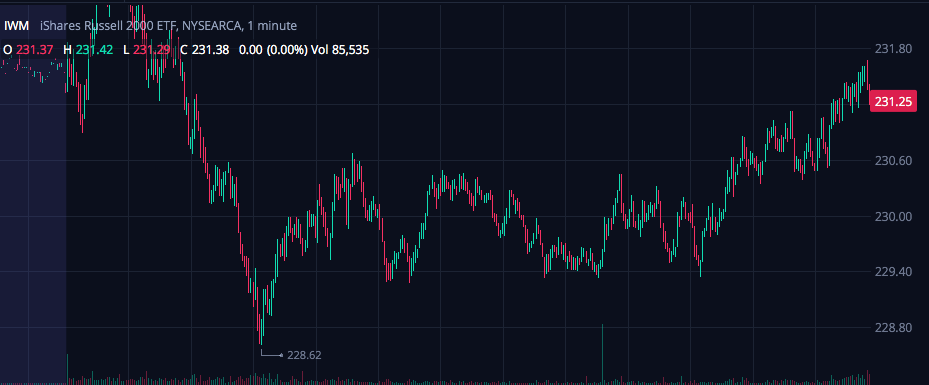The height and width of the screenshot is (385, 929).
Task: Click the 231.80 price axis label
Action: (x=894, y=49)
